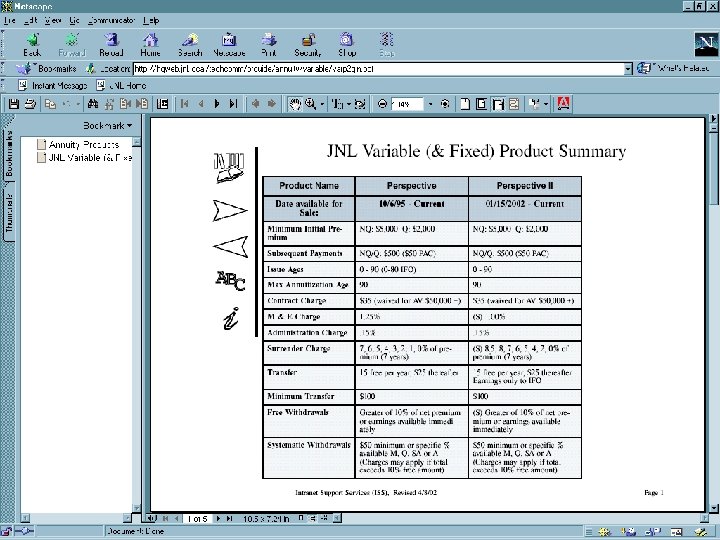Open the Help menu
This screenshot has height=540, width=720.
click(x=151, y=20)
